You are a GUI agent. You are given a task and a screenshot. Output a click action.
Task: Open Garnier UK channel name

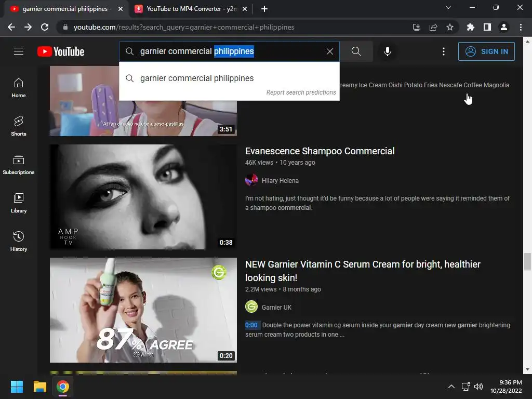click(x=276, y=308)
